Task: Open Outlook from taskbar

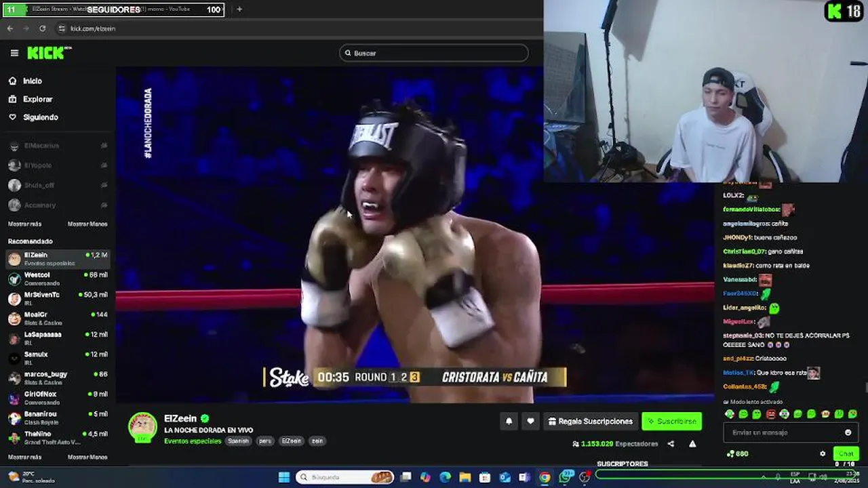Action: (x=505, y=477)
